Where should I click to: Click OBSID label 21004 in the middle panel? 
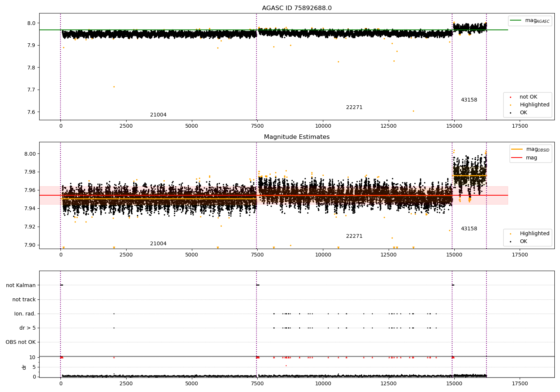click(x=158, y=244)
